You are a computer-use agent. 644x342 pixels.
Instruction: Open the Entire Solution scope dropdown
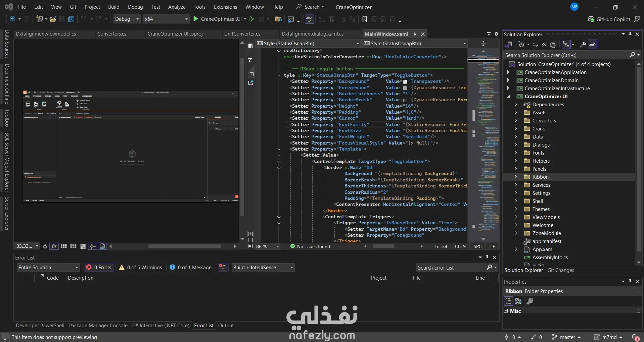[48, 267]
